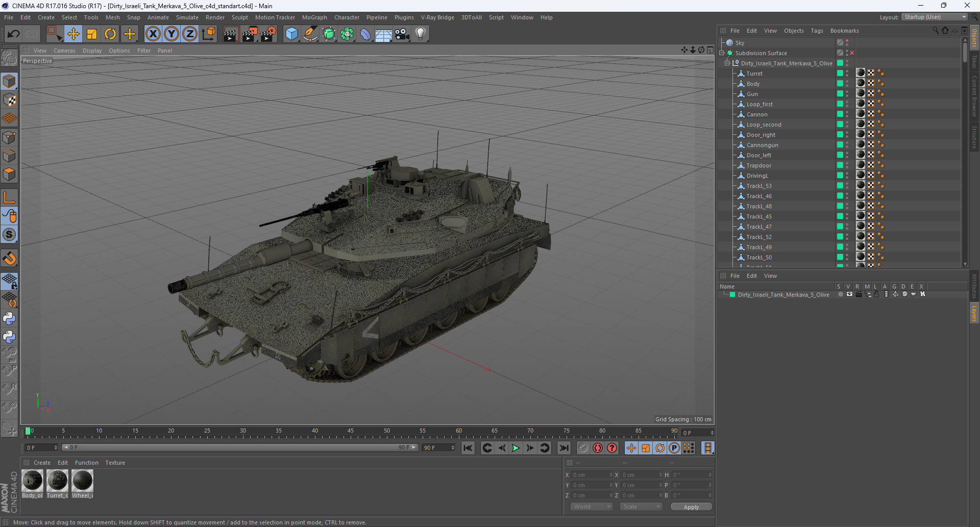Open the V-Ray Bridge menu
980x527 pixels.
point(437,17)
